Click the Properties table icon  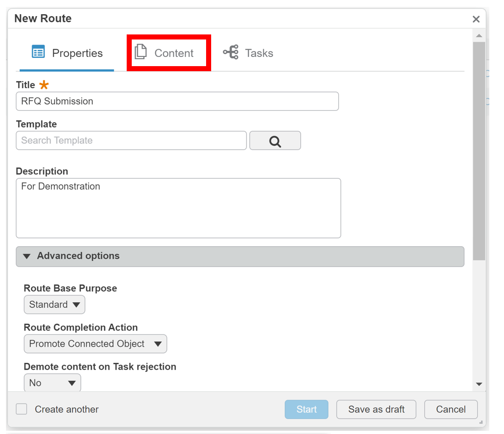point(38,52)
